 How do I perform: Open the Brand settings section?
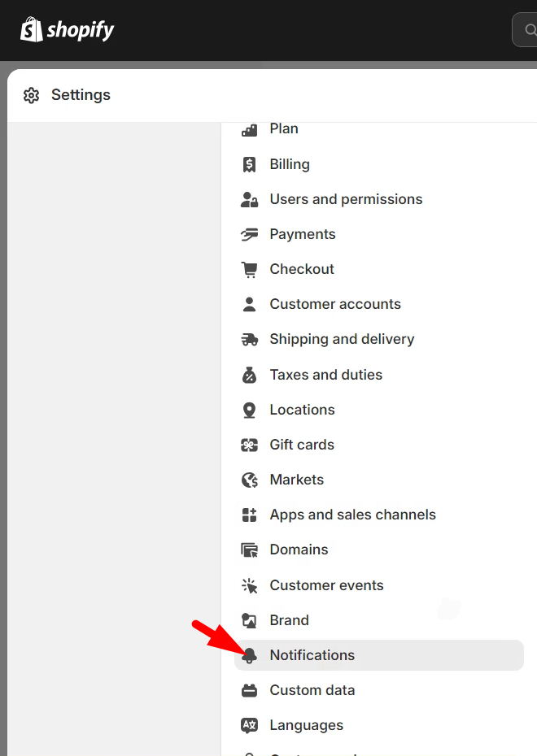pos(289,620)
